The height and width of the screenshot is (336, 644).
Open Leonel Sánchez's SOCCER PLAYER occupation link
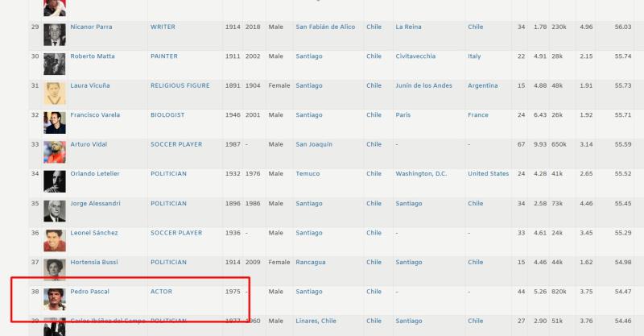(176, 233)
